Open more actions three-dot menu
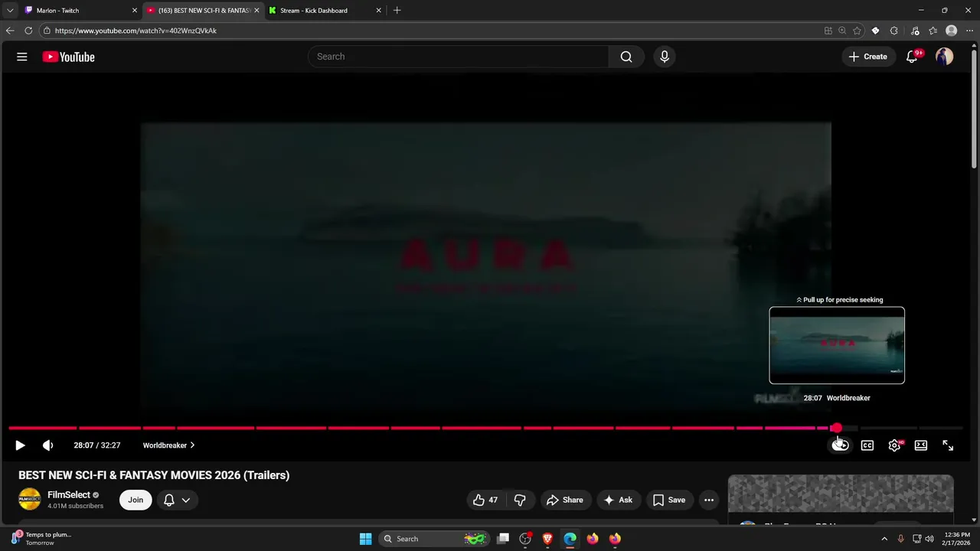 pyautogui.click(x=709, y=500)
